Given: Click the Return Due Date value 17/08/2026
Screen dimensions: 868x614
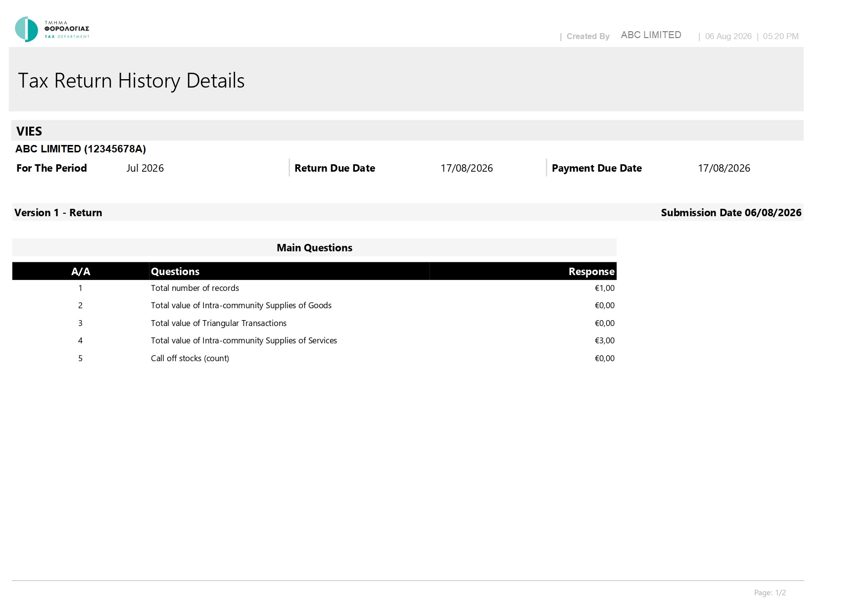Looking at the screenshot, I should (x=467, y=168).
